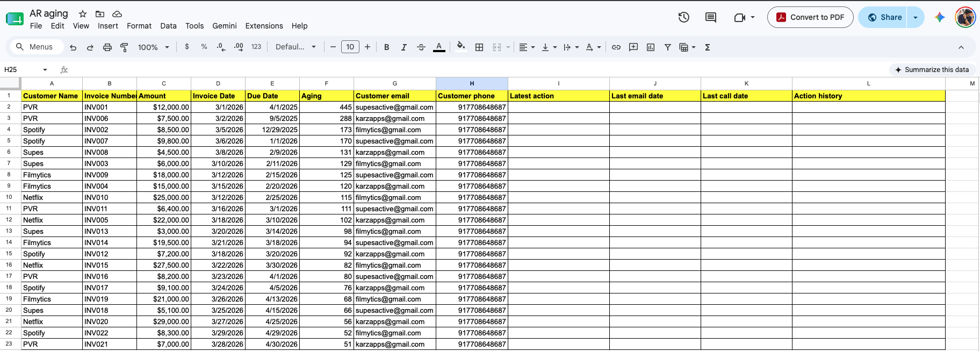Open the Functions sigma menu
This screenshot has height=351, width=980.
click(x=708, y=47)
